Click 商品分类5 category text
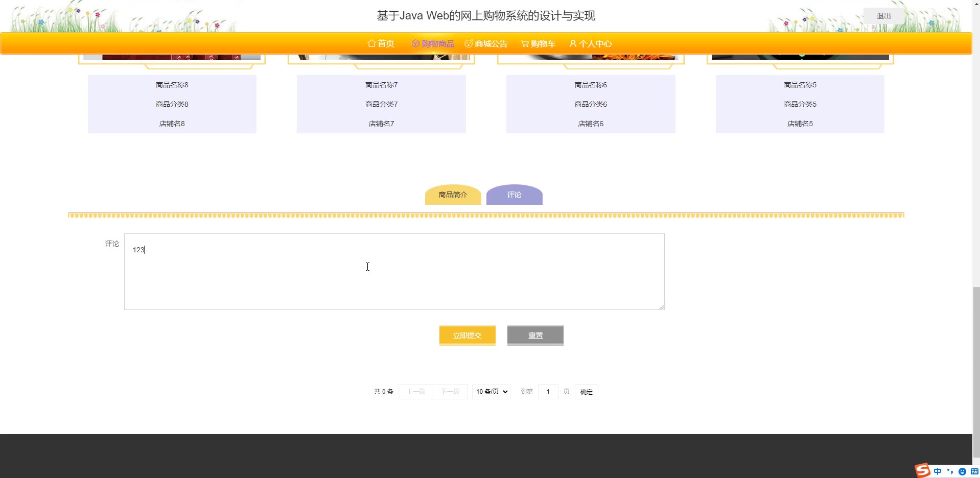The image size is (980, 478). point(801,104)
